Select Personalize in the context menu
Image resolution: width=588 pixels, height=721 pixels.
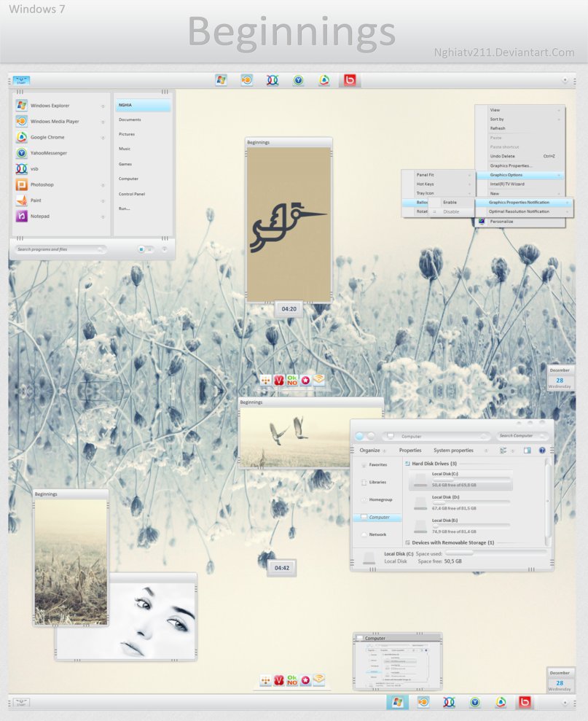pyautogui.click(x=501, y=221)
